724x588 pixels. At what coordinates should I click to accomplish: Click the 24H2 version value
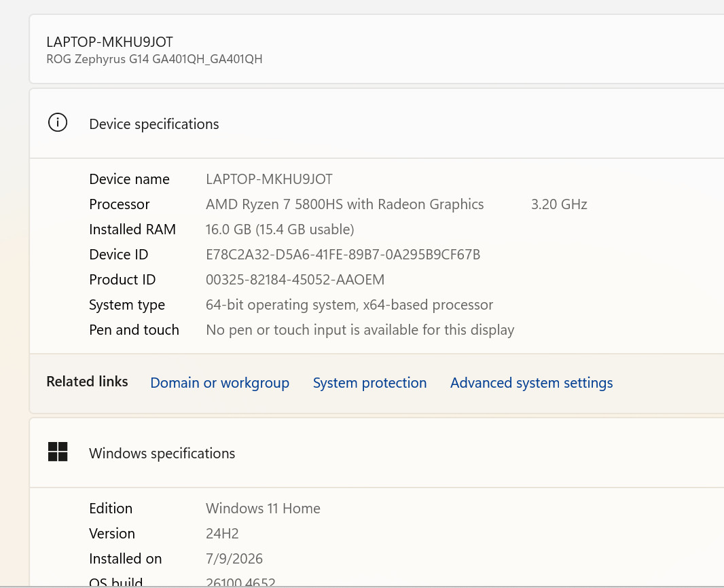coord(222,534)
